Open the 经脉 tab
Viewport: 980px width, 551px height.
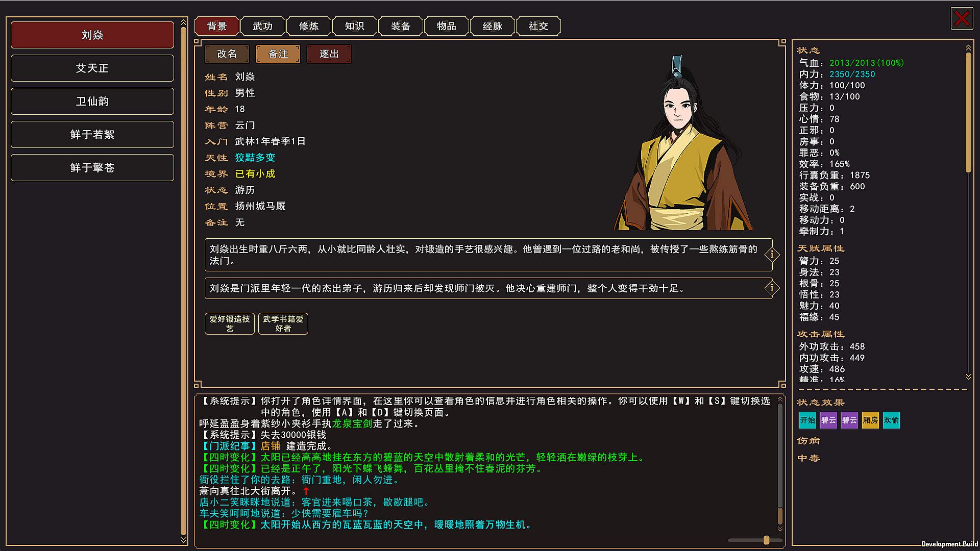tap(493, 26)
